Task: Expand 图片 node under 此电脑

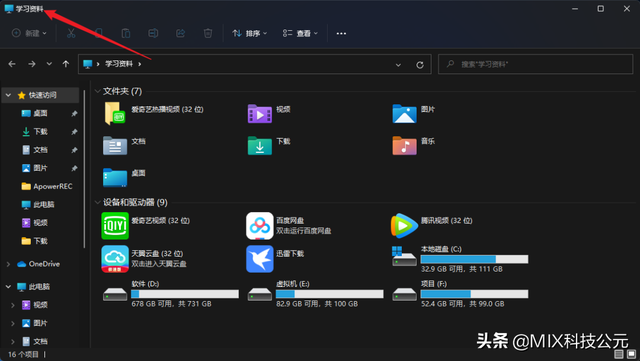Action: [x=13, y=323]
